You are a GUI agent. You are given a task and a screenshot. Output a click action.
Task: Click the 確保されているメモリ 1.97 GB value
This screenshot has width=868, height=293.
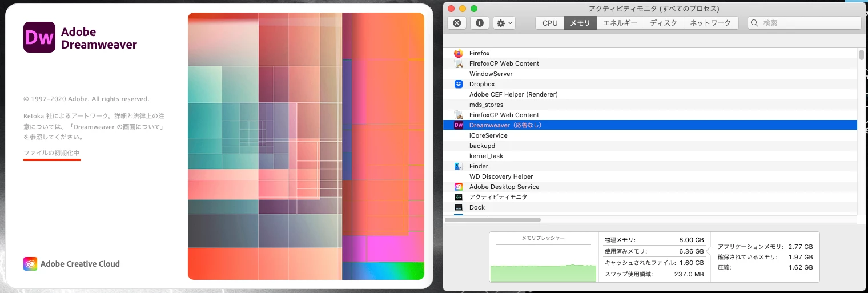[800, 257]
